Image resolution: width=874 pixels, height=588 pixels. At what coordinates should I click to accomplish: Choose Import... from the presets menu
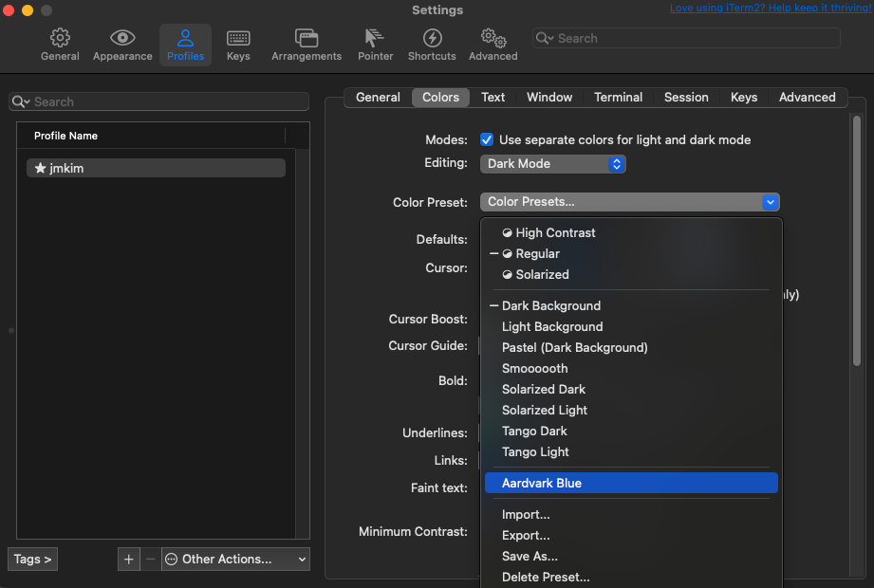point(631,514)
